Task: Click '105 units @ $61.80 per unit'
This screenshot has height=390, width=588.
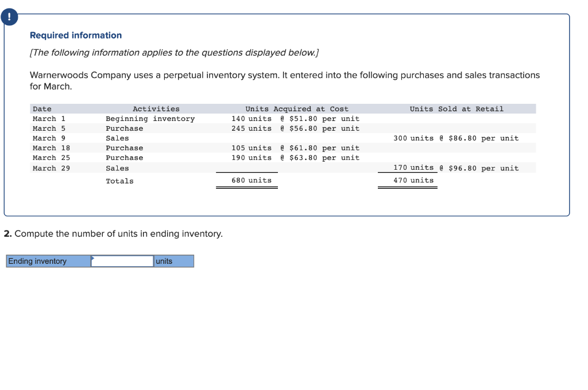Action: 296,148
